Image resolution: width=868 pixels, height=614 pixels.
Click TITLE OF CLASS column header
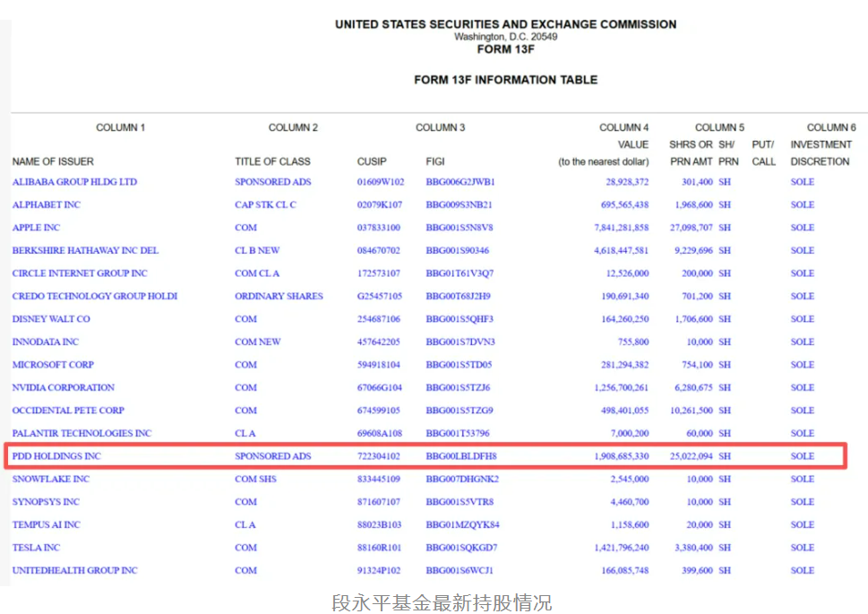point(272,161)
